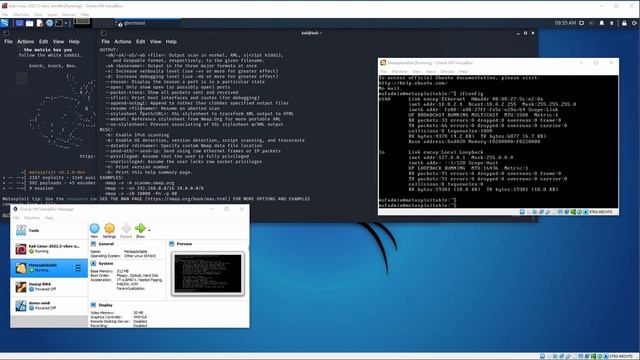Click the Metasploitable preview thumbnail
The width and height of the screenshot is (640, 360).
click(208, 273)
